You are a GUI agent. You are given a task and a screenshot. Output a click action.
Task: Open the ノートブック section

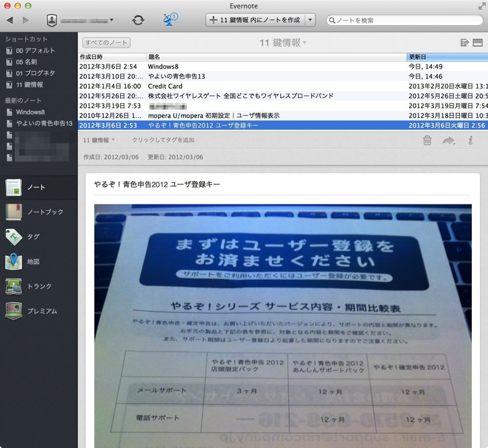39,212
